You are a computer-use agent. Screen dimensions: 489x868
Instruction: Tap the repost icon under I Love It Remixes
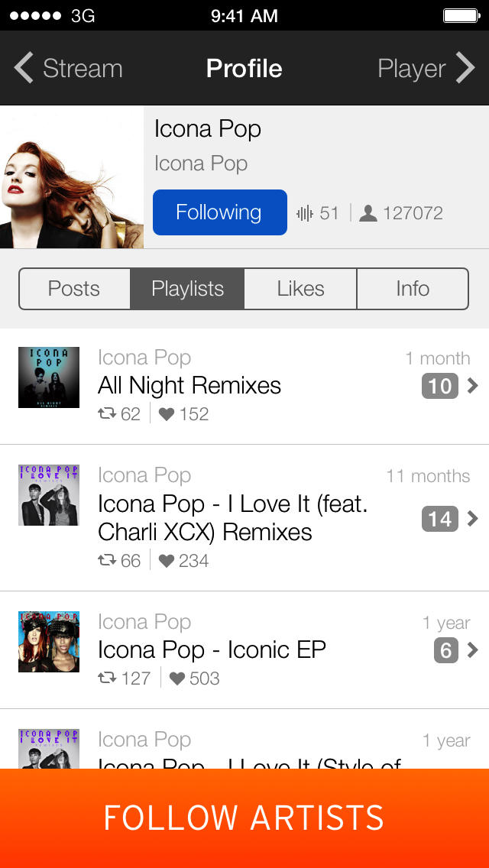(x=107, y=561)
